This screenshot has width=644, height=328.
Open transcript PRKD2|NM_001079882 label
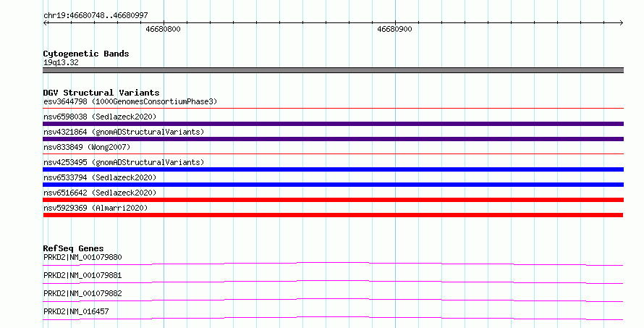(82, 293)
